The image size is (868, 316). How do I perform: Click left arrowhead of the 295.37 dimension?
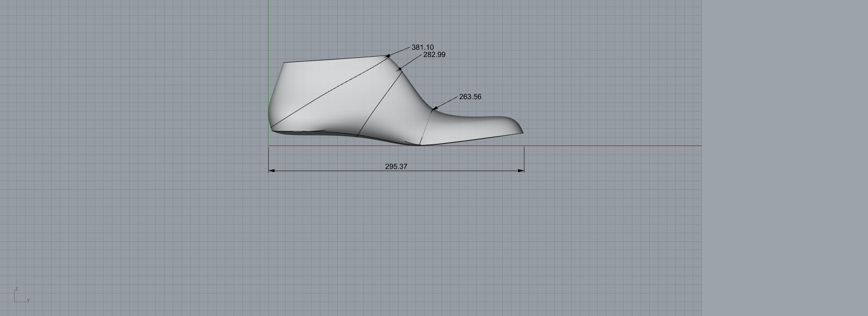(x=271, y=171)
